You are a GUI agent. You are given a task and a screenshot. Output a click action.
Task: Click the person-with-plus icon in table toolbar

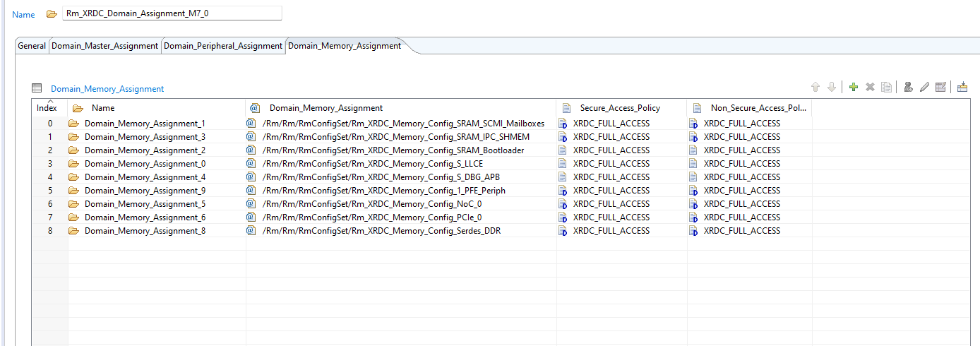pos(908,87)
